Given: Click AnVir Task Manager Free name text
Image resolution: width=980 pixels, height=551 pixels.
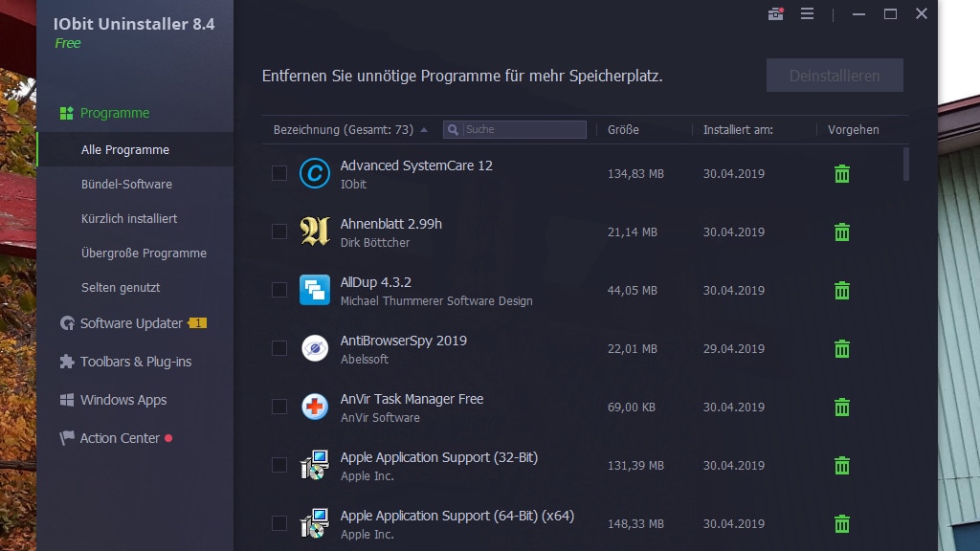Looking at the screenshot, I should pyautogui.click(x=412, y=399).
